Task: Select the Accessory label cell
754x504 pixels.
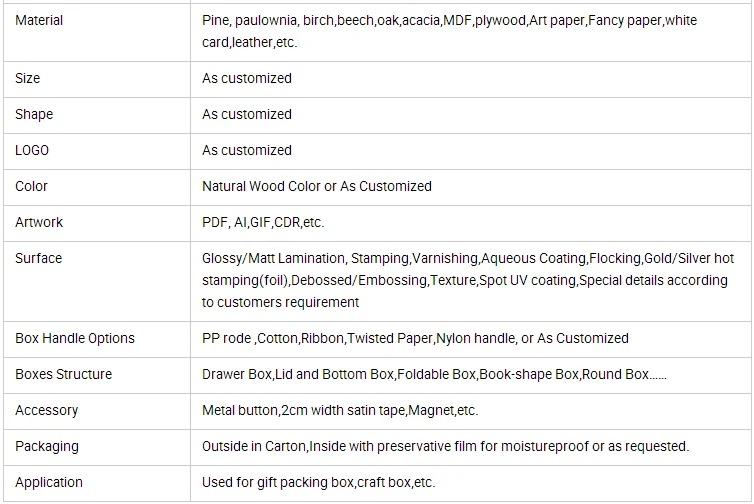Action: pos(46,410)
